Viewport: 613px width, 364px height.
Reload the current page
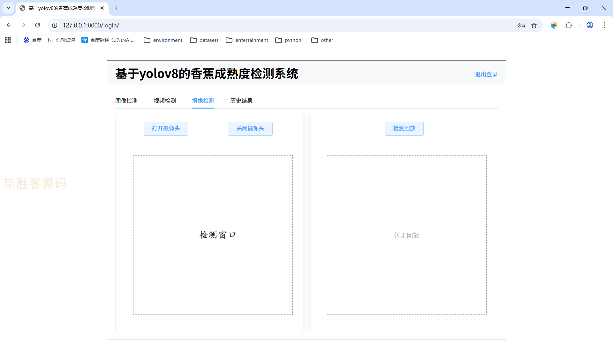pyautogui.click(x=37, y=25)
